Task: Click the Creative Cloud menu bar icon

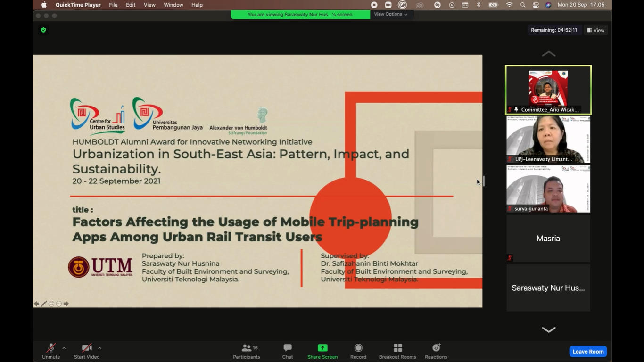Action: (420, 5)
